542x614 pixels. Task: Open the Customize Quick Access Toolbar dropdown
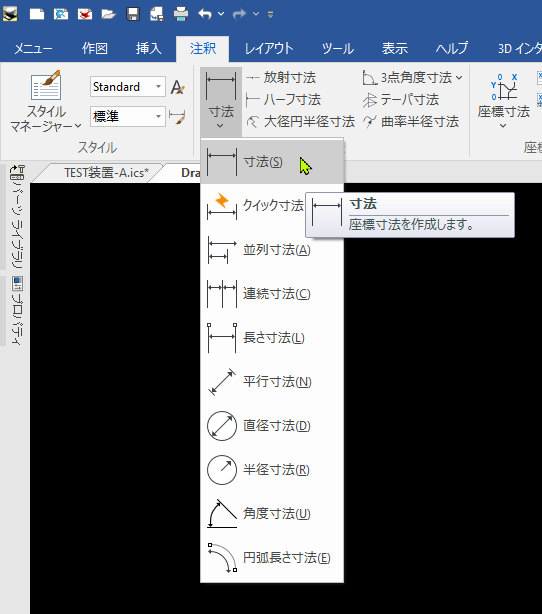click(270, 14)
